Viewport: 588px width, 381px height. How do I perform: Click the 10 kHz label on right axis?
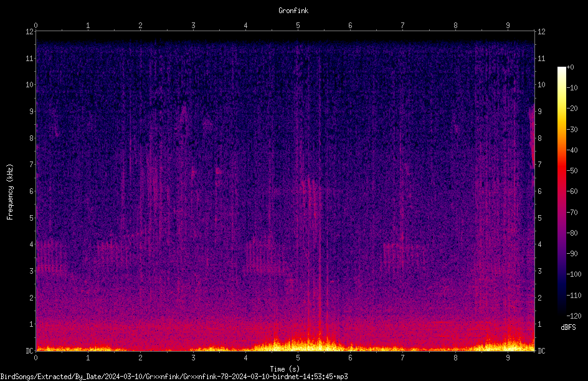click(x=541, y=84)
